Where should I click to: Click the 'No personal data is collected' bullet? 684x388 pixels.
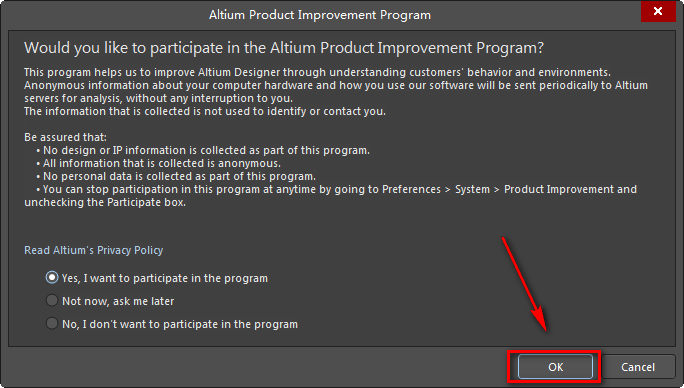pos(176,176)
